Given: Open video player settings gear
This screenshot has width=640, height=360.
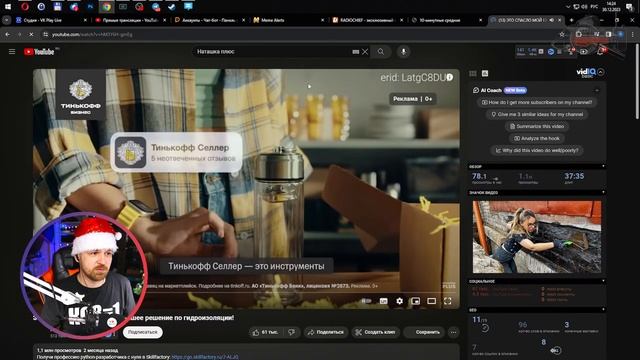Looking at the screenshot, I should tap(399, 301).
